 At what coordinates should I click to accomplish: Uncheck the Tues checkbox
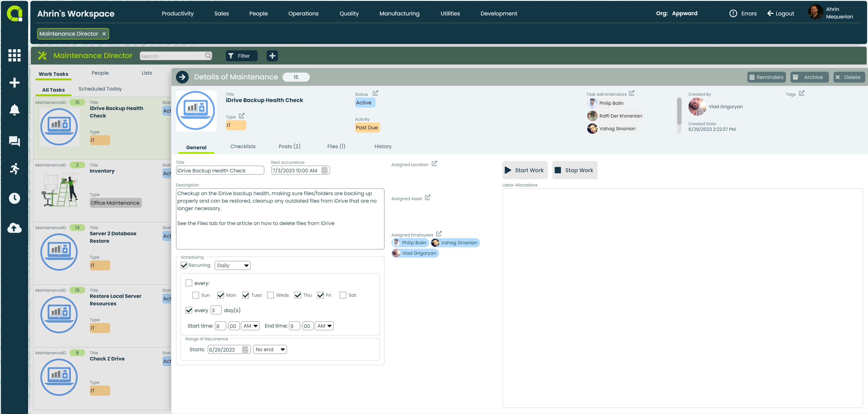click(x=245, y=295)
